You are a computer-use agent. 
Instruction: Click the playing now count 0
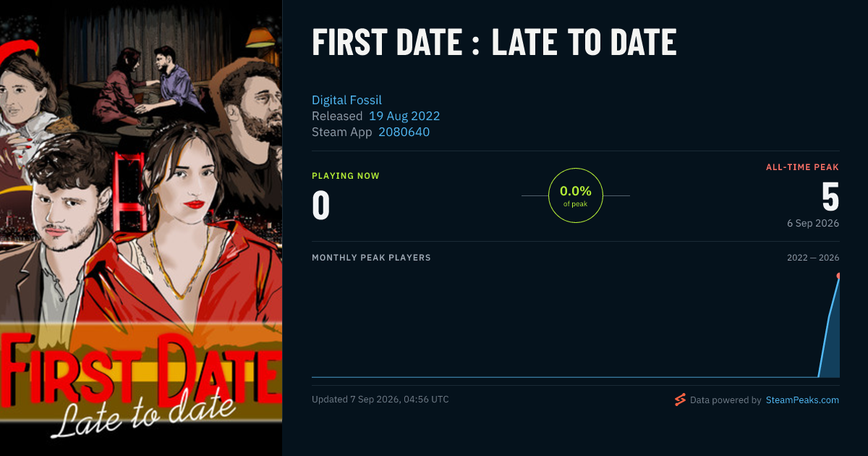click(x=320, y=206)
